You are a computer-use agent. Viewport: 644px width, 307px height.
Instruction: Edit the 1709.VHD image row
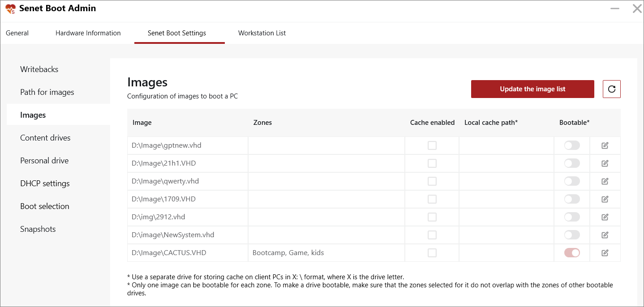coord(605,199)
